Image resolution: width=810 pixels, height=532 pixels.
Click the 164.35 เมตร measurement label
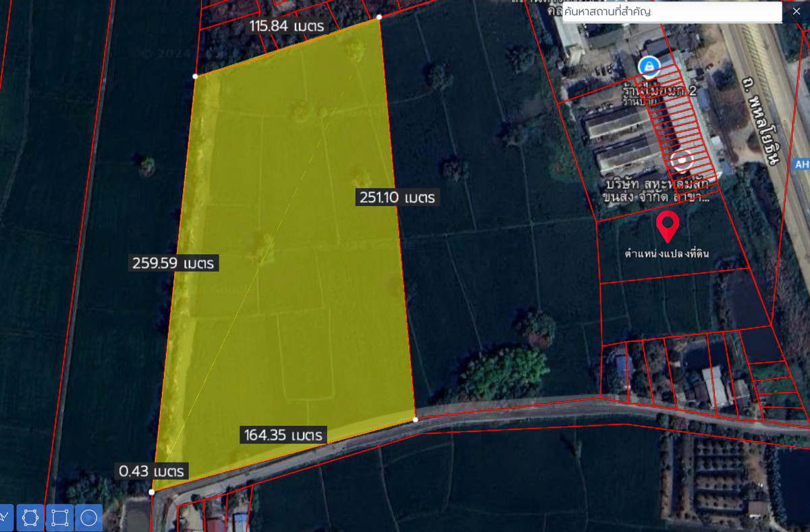[283, 435]
